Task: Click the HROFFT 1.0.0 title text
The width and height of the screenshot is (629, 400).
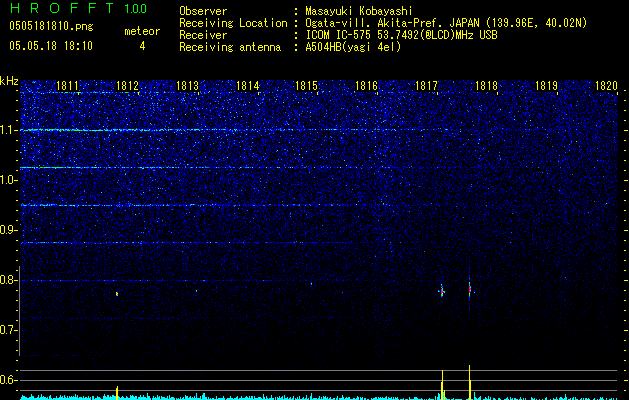Action: click(78, 8)
